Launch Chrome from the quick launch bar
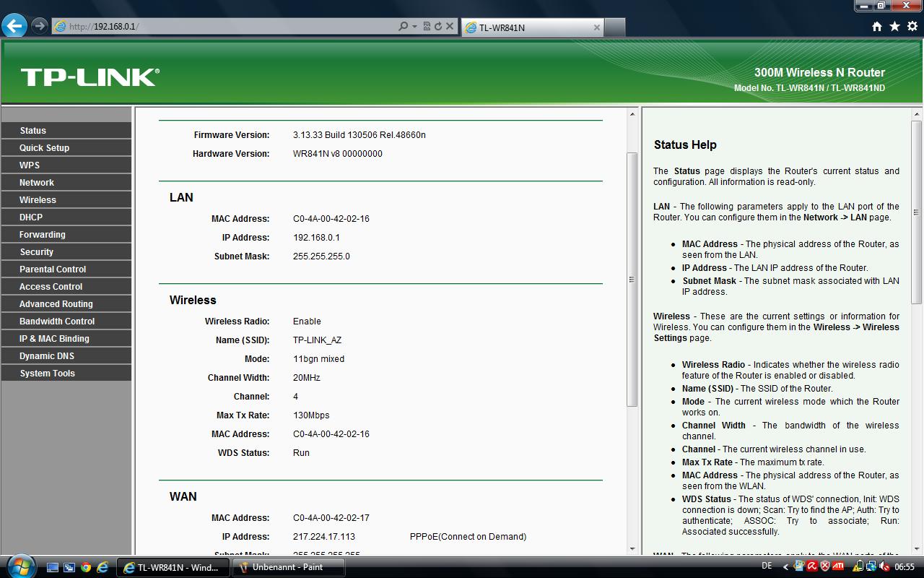This screenshot has height=578, width=924. [x=86, y=567]
